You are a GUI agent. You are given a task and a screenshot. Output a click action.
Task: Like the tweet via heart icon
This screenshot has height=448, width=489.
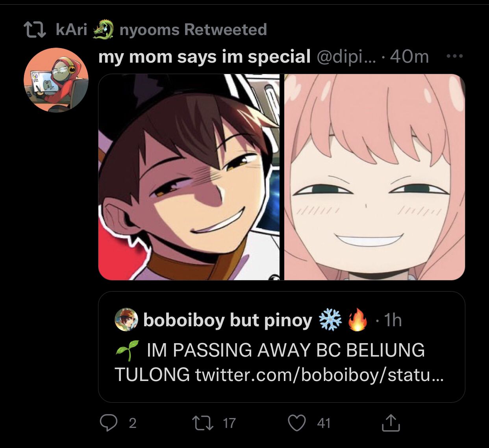coord(297,423)
